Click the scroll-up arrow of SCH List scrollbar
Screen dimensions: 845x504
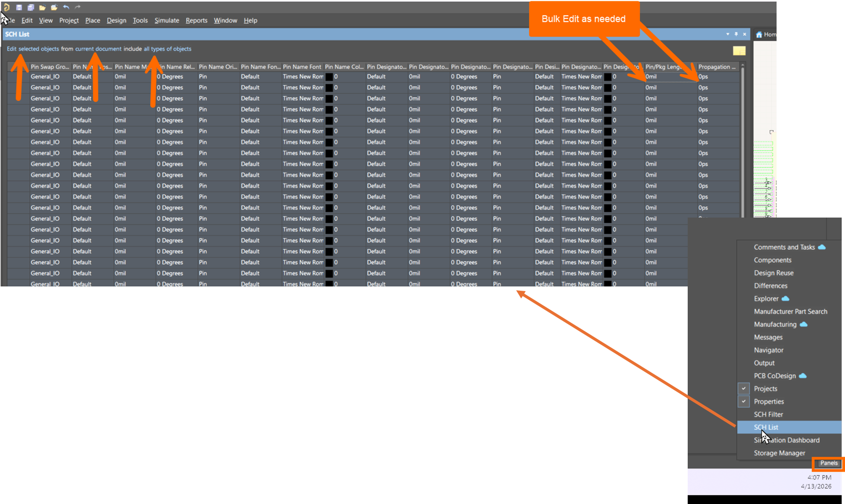(x=742, y=65)
